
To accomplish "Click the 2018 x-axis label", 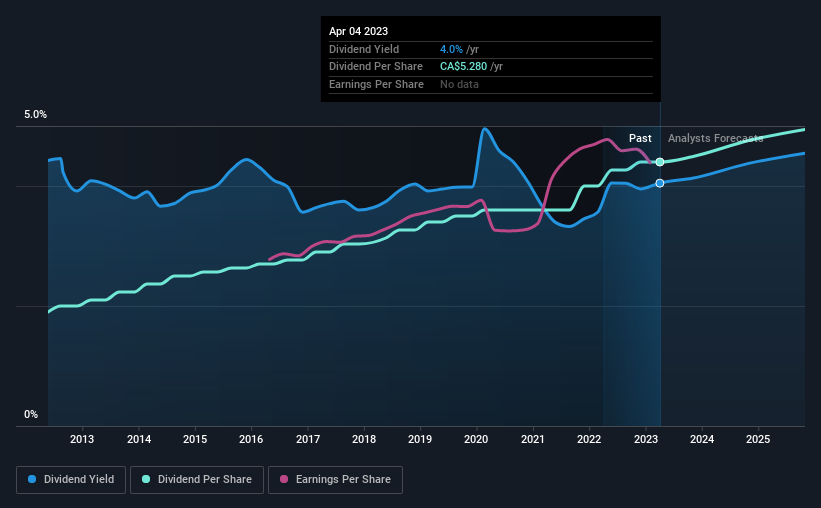I will [x=364, y=439].
